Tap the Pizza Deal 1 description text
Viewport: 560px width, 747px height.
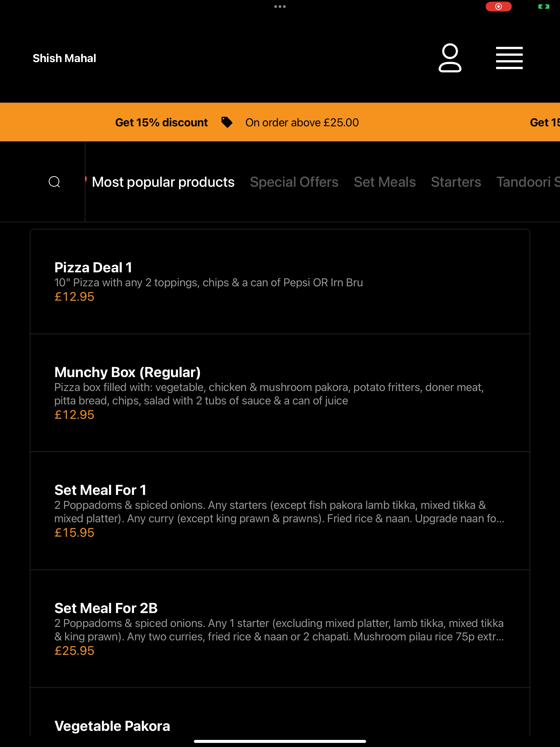coord(209,282)
